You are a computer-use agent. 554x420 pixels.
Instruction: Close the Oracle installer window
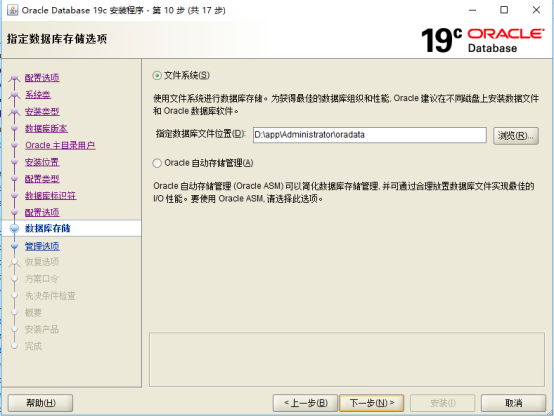[x=536, y=10]
